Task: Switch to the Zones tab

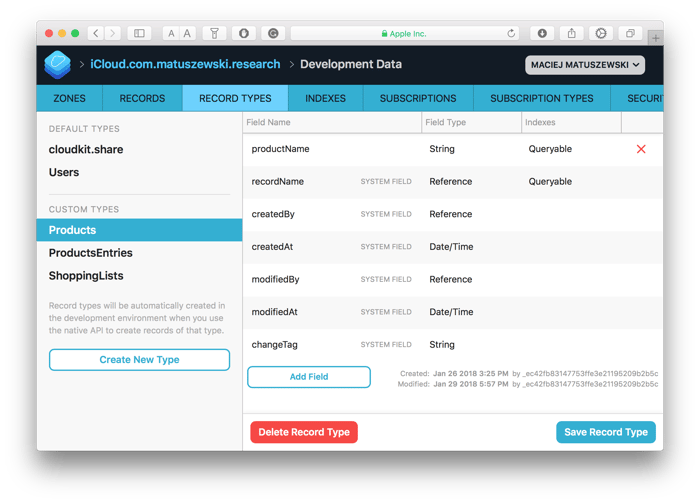Action: pos(69,98)
